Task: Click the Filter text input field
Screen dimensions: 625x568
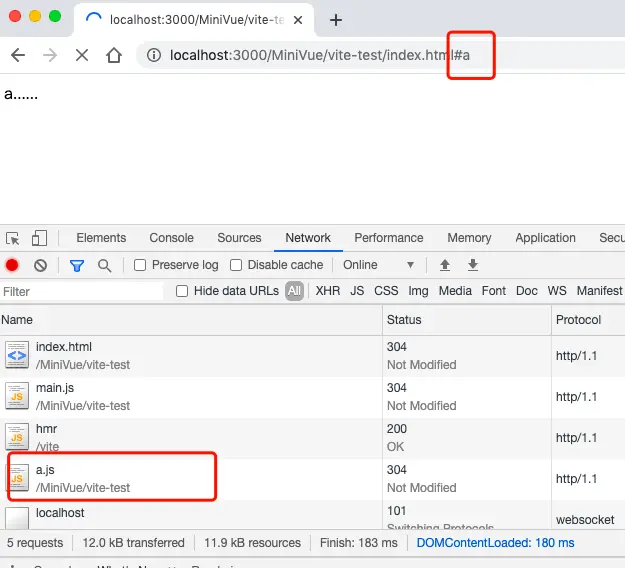Action: [82, 291]
